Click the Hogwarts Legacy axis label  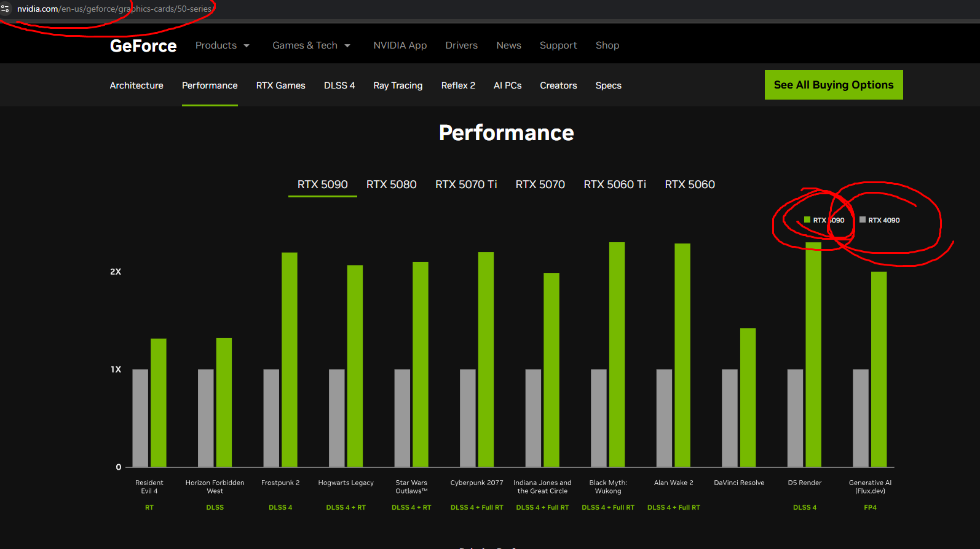(346, 483)
